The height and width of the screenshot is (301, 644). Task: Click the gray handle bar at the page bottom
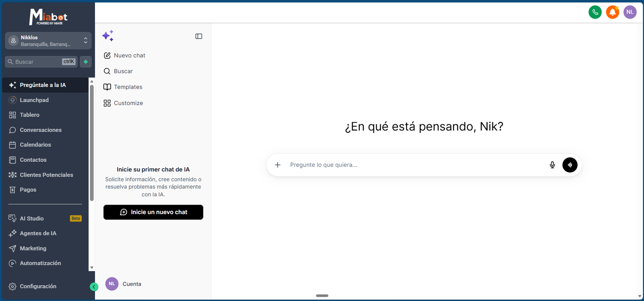pos(322,296)
